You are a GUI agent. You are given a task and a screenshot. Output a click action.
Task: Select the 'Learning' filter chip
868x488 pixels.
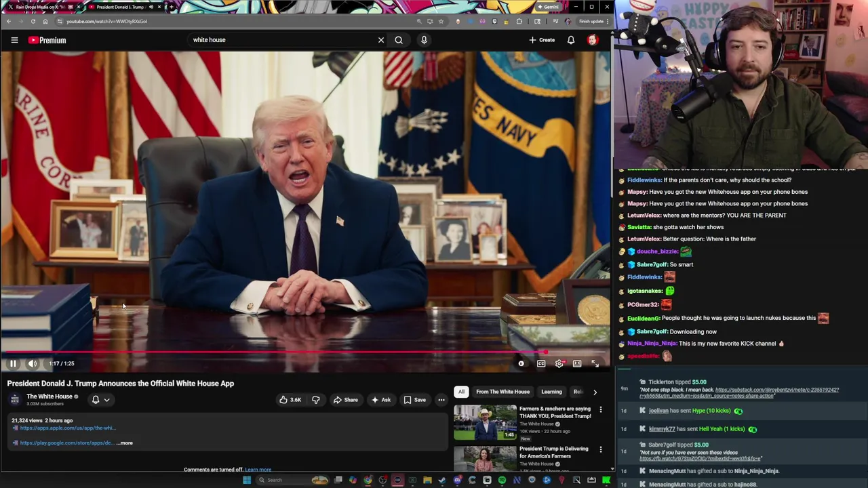[551, 392]
